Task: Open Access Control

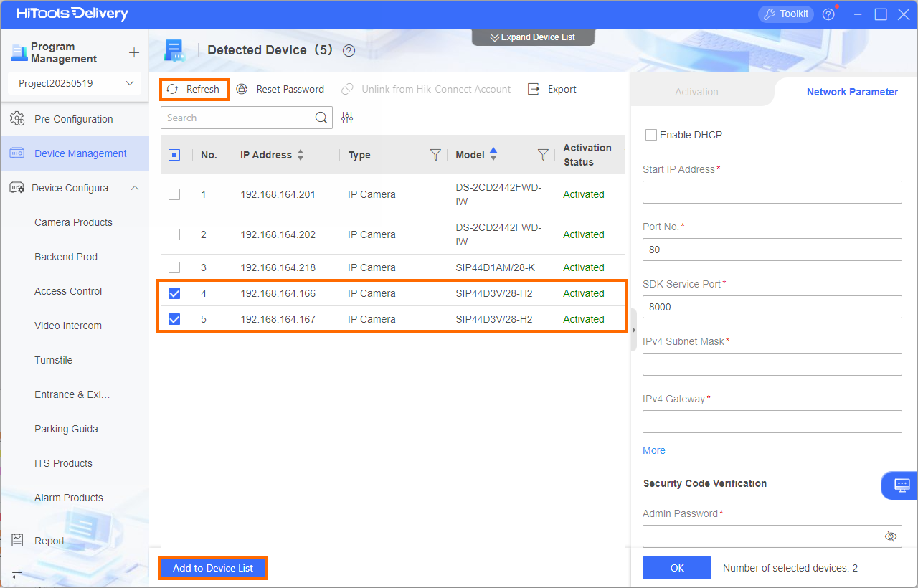Action: [x=68, y=291]
